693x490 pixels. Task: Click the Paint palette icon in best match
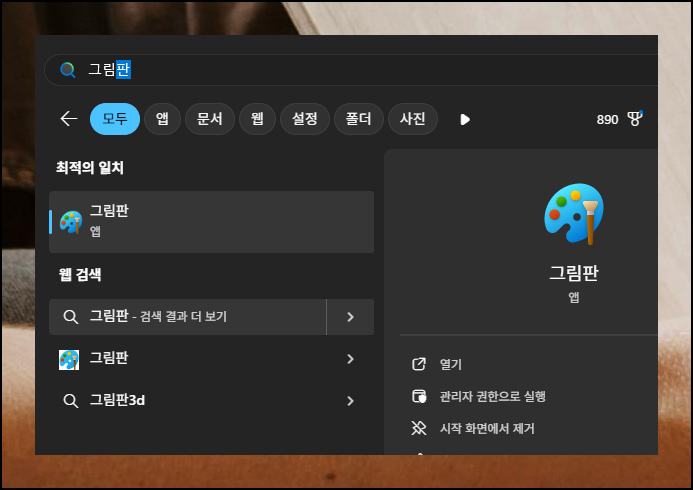[x=71, y=222]
